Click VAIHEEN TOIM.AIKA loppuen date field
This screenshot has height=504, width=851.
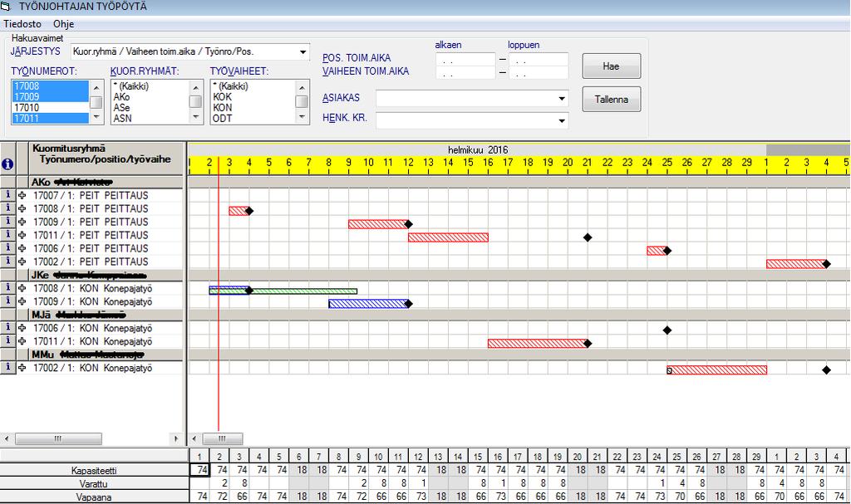click(x=539, y=73)
